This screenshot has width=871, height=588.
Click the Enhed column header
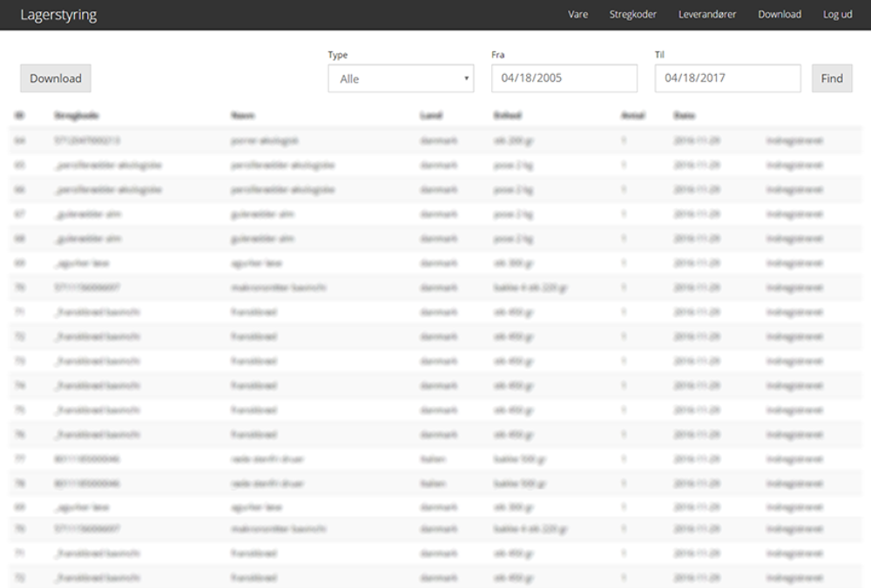(x=508, y=115)
